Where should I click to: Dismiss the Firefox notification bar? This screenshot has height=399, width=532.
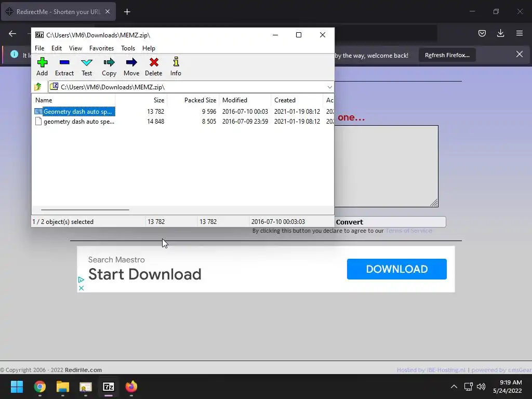coord(520,54)
